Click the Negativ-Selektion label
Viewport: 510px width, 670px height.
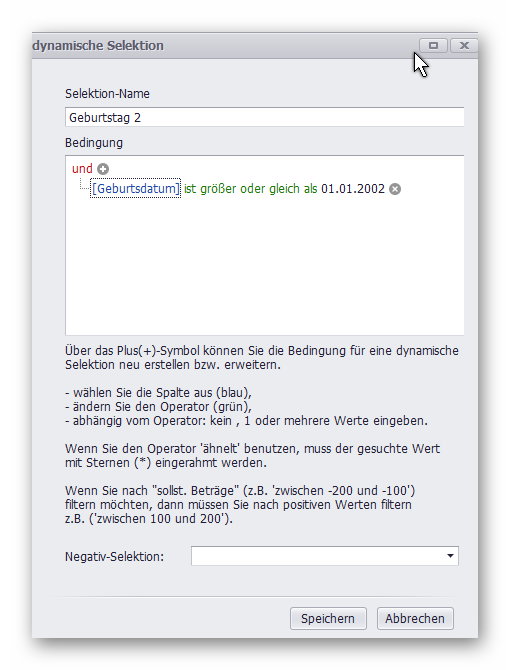114,557
